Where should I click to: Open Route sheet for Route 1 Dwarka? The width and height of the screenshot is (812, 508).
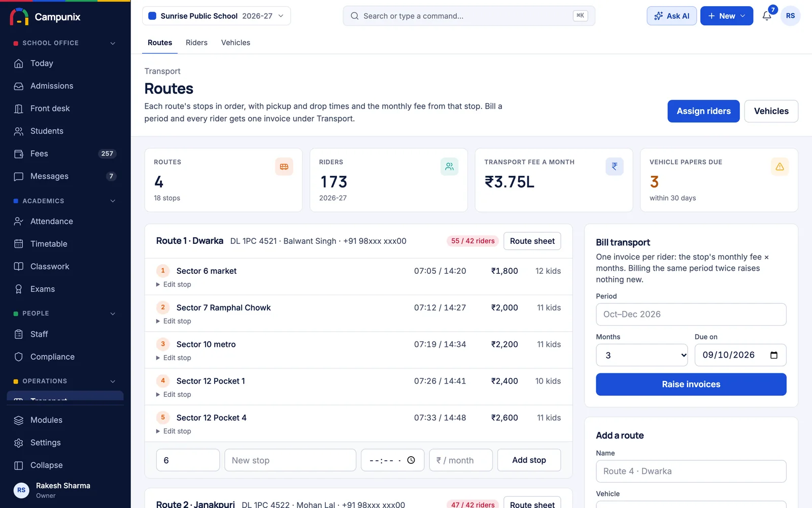pos(532,241)
